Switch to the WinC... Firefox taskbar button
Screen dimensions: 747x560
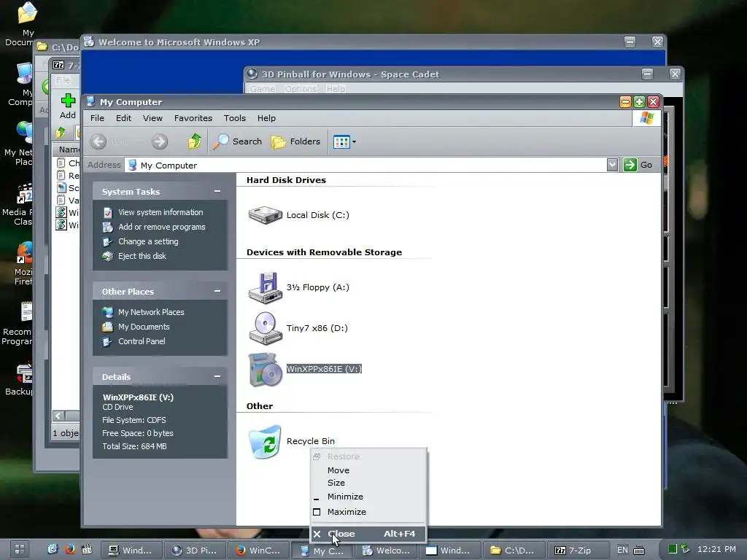click(258, 551)
